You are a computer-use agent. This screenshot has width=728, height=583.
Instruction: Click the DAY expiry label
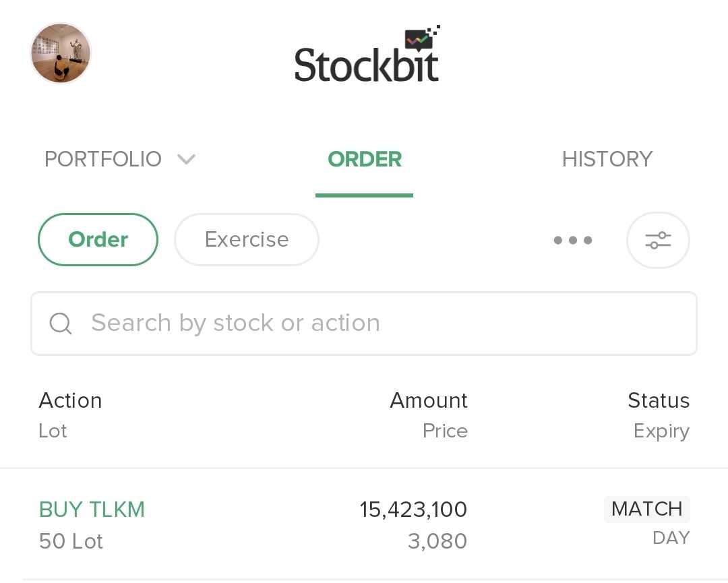[x=671, y=538]
